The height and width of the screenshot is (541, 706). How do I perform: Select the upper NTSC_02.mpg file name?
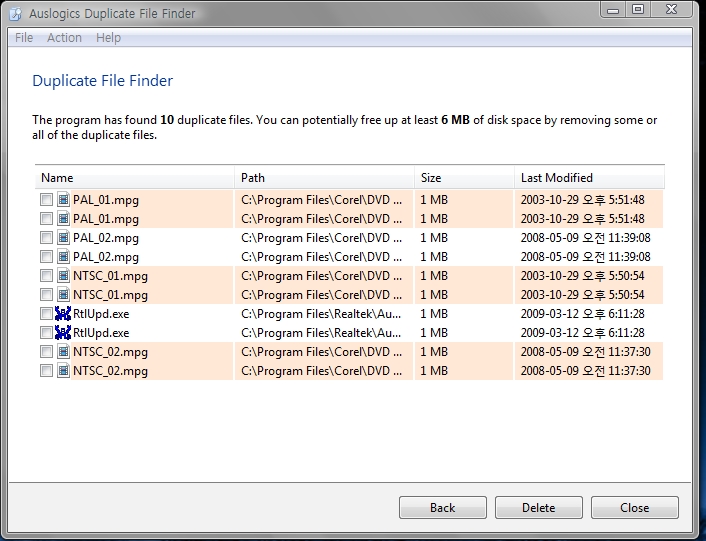[x=110, y=352]
